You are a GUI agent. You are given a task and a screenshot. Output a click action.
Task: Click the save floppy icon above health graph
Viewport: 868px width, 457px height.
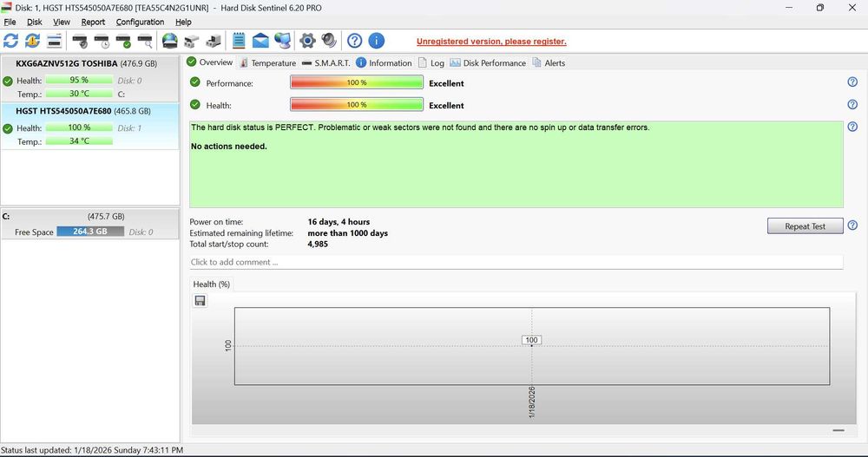(200, 300)
